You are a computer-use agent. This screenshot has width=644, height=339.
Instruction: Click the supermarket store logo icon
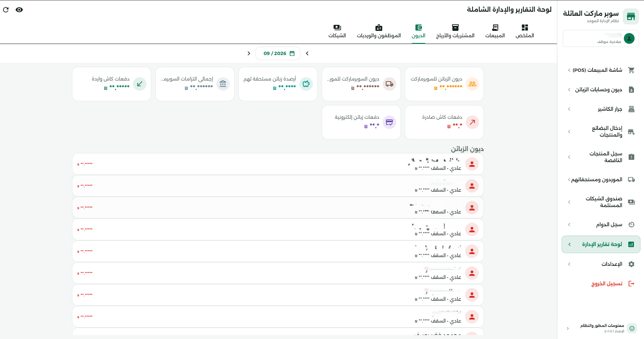point(631,16)
